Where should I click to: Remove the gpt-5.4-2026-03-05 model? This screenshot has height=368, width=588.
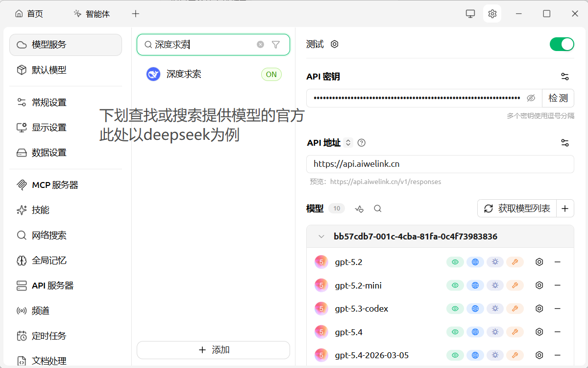(557, 355)
